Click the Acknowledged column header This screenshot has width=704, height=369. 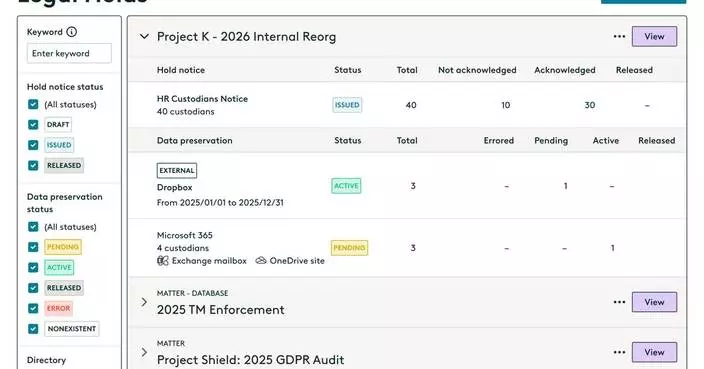pyautogui.click(x=565, y=70)
